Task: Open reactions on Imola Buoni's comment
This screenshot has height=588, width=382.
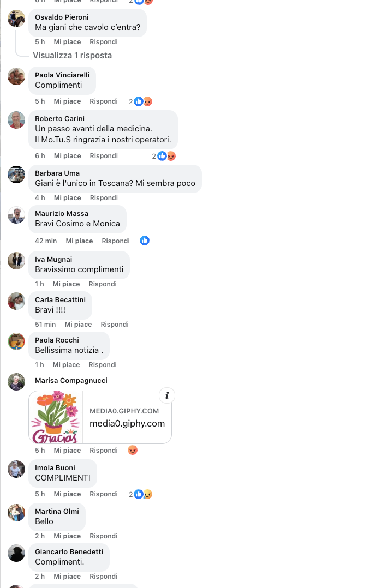Action: (140, 494)
